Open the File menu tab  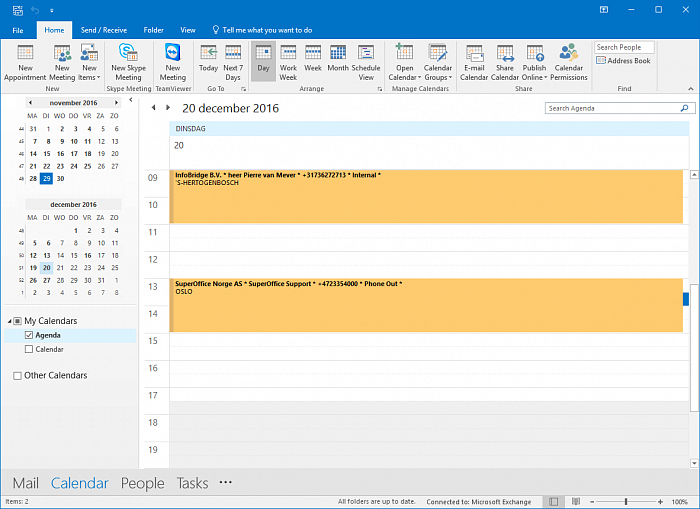coord(18,31)
